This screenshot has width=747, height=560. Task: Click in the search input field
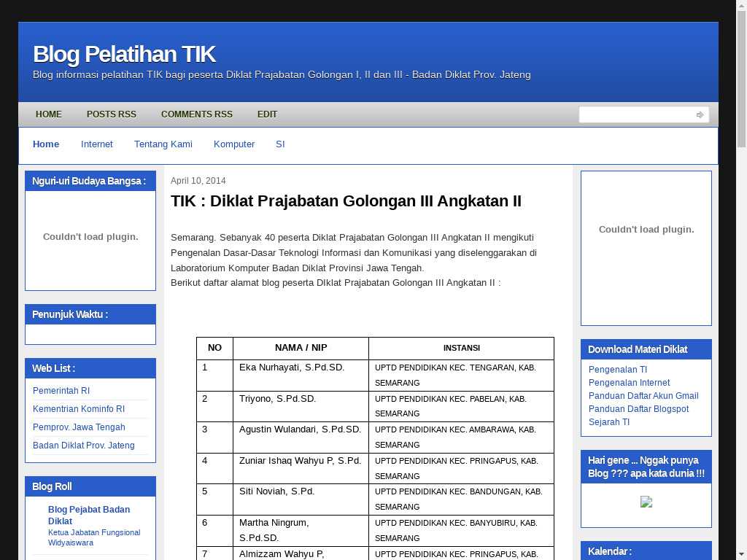pos(635,114)
